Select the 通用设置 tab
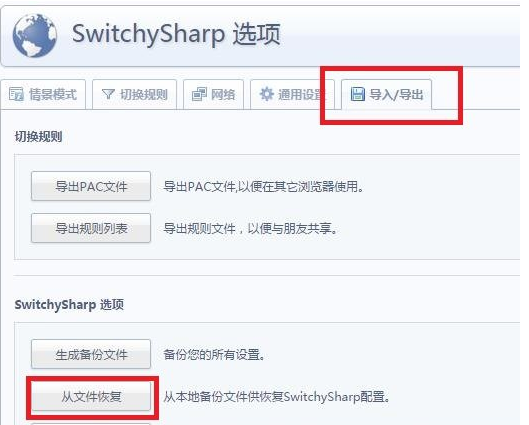 coord(292,95)
